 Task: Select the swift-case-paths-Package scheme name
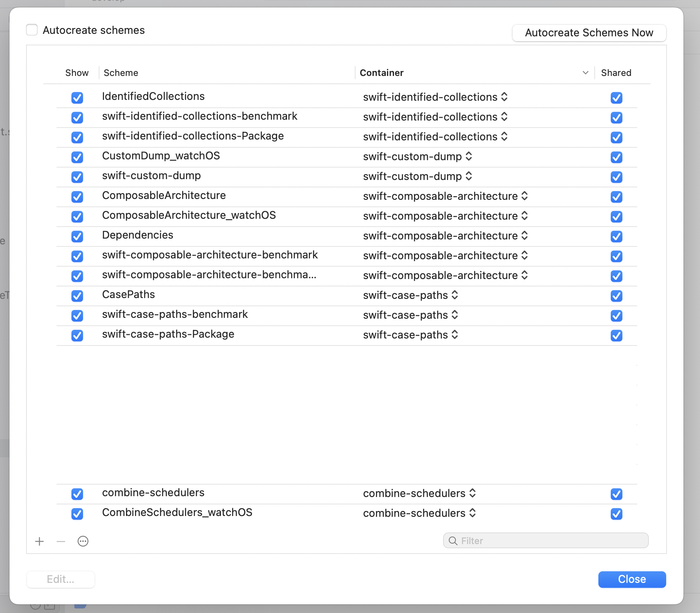pyautogui.click(x=168, y=334)
